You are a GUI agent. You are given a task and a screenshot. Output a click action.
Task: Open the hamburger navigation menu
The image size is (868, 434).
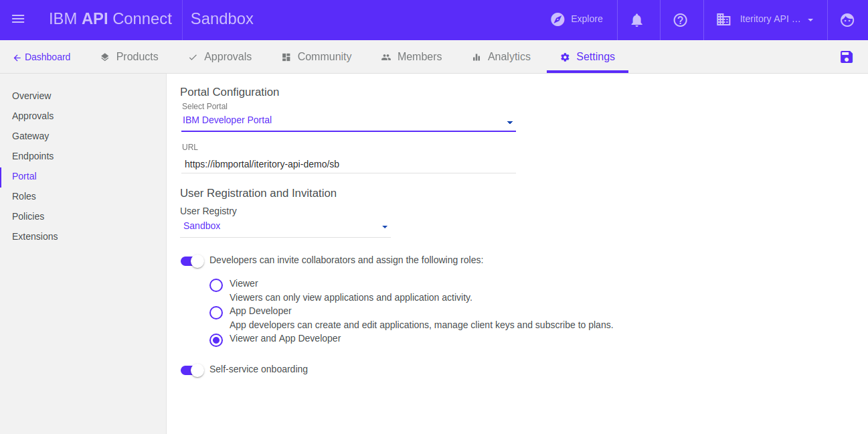click(18, 19)
